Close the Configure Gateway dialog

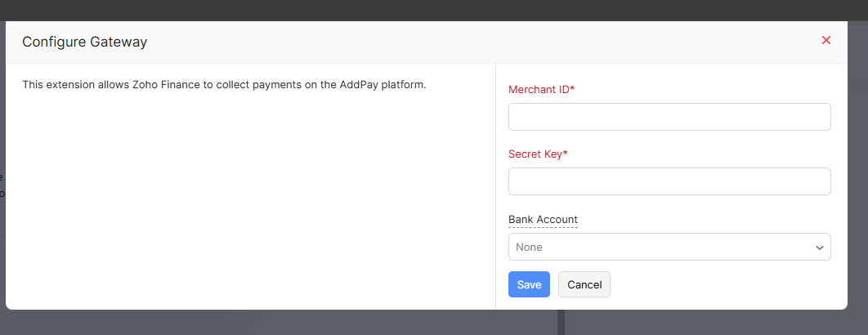click(825, 41)
